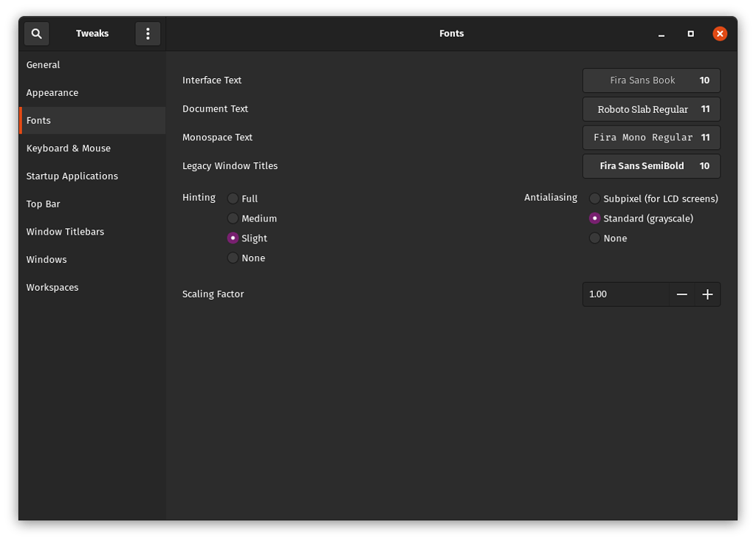Open the search icon in Tweaks header
This screenshot has width=756, height=541.
pos(36,33)
